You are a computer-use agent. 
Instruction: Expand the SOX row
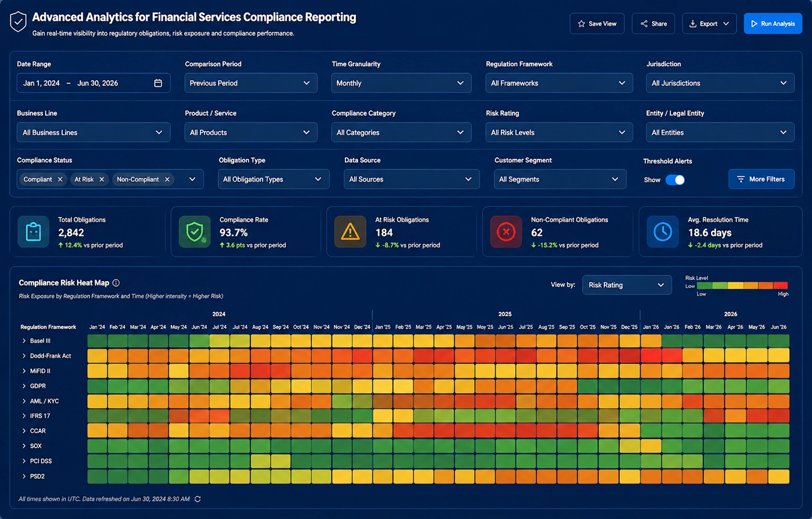tap(24, 446)
